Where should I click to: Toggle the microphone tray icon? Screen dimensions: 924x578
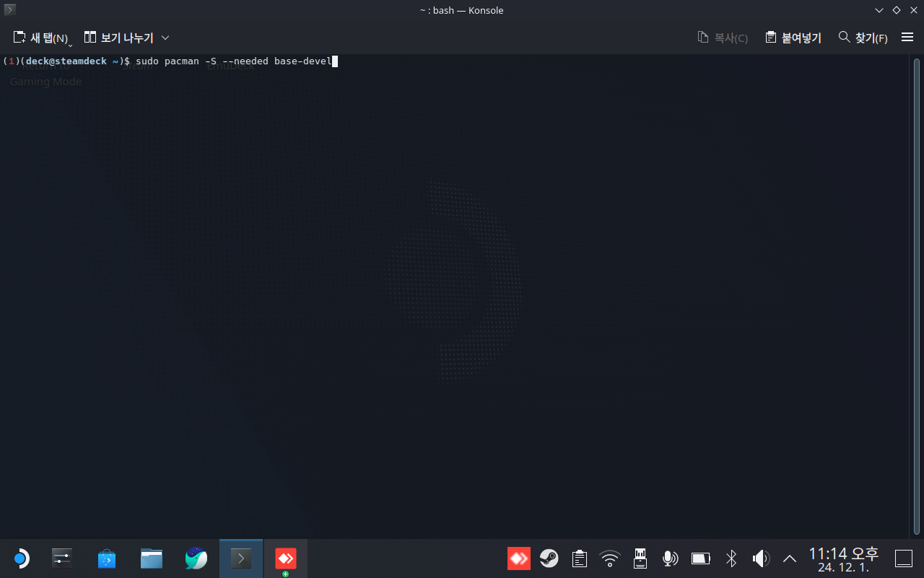(670, 558)
